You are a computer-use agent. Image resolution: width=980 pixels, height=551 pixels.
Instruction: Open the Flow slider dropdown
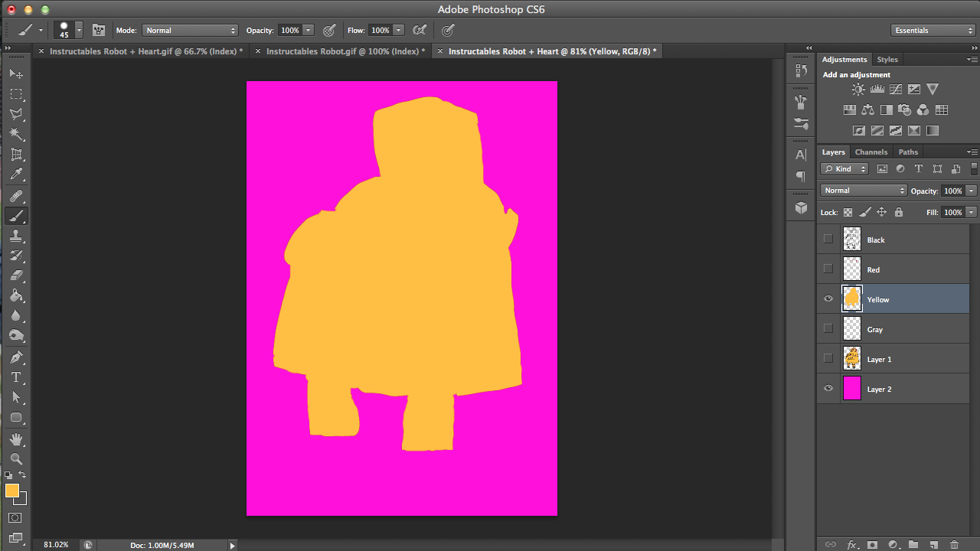click(x=399, y=31)
